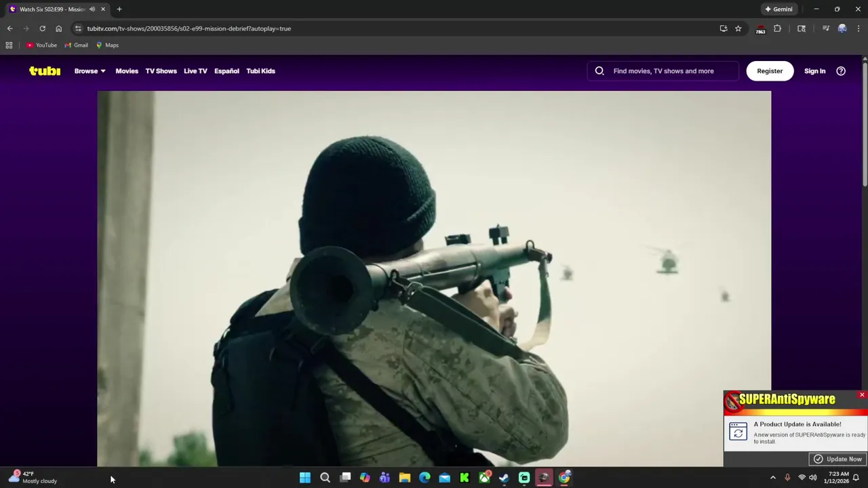Open the Extensions puzzle icon

coord(777,28)
